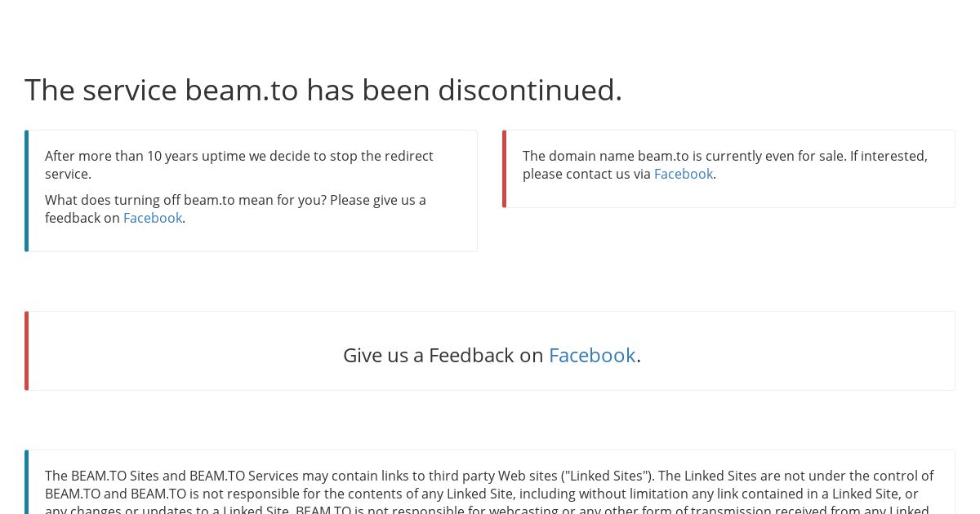Open Facebook link in domain sale notice
Image resolution: width=980 pixels, height=514 pixels.
684,174
